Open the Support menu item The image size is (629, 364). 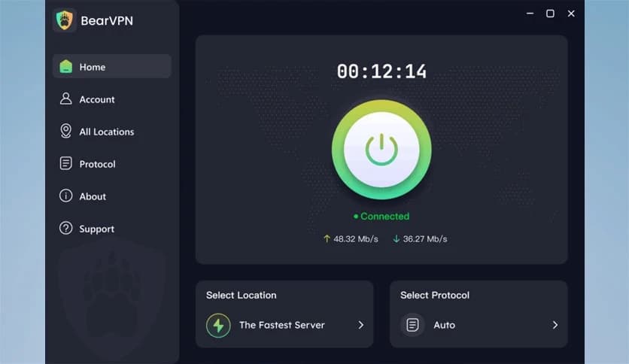(112, 229)
